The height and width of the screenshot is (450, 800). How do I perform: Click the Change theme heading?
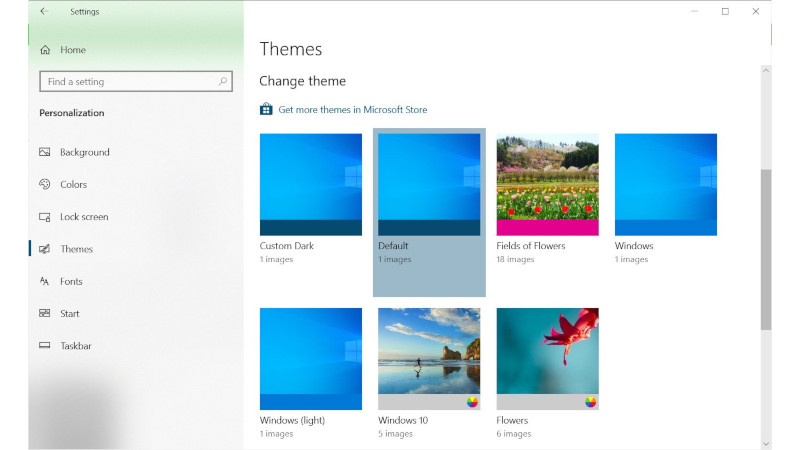[x=303, y=81]
